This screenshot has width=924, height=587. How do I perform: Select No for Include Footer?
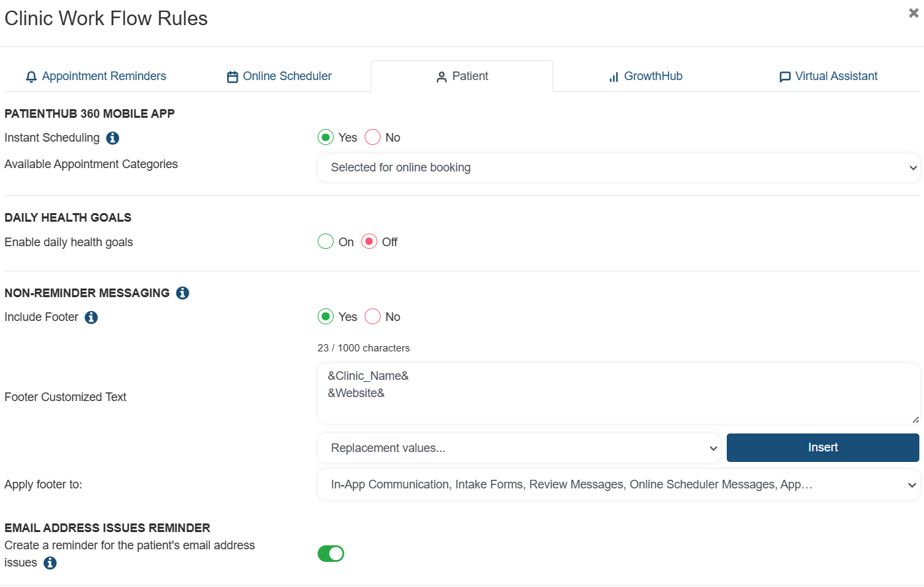tap(373, 316)
